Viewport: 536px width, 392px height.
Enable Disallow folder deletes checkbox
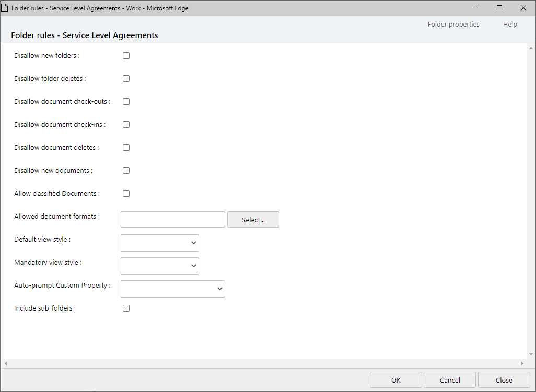(x=126, y=79)
